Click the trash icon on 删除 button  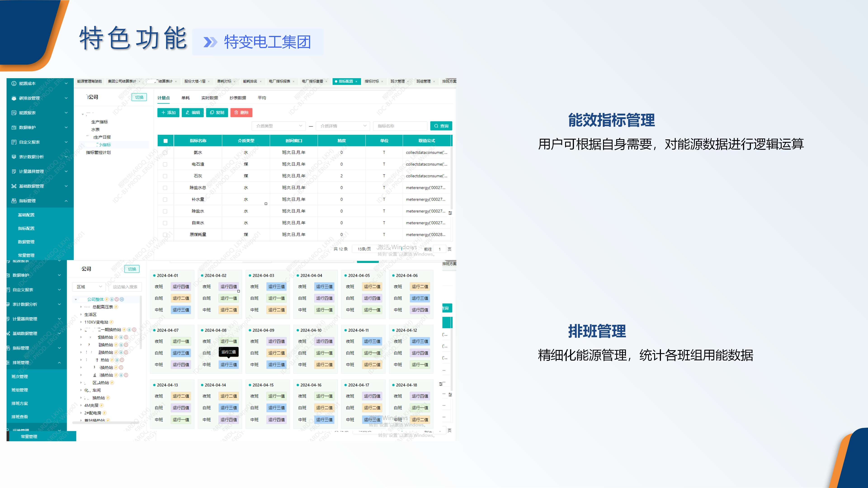[236, 113]
